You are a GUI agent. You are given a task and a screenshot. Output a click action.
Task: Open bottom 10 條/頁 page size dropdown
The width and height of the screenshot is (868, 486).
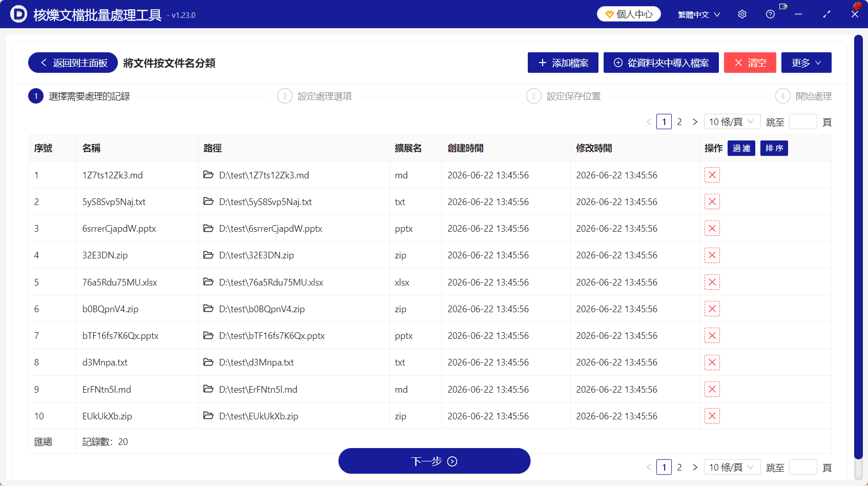(732, 468)
